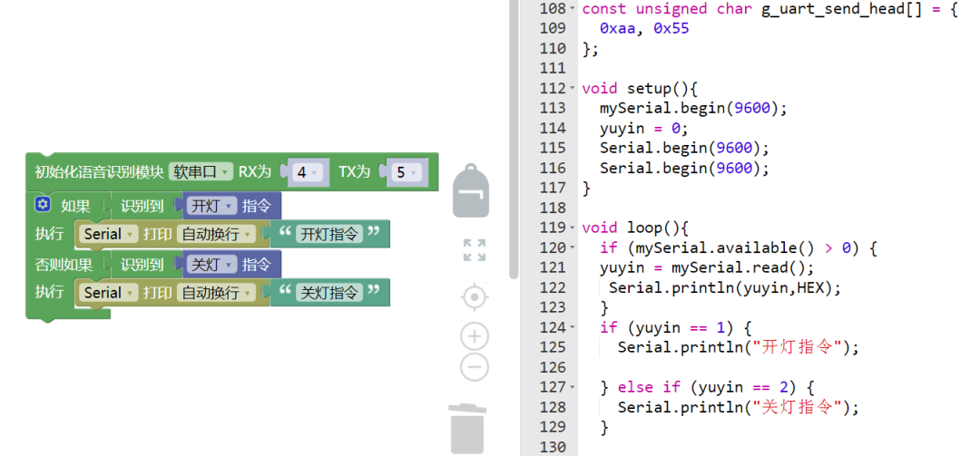
Task: Open the backpack block storage icon
Action: point(471,190)
